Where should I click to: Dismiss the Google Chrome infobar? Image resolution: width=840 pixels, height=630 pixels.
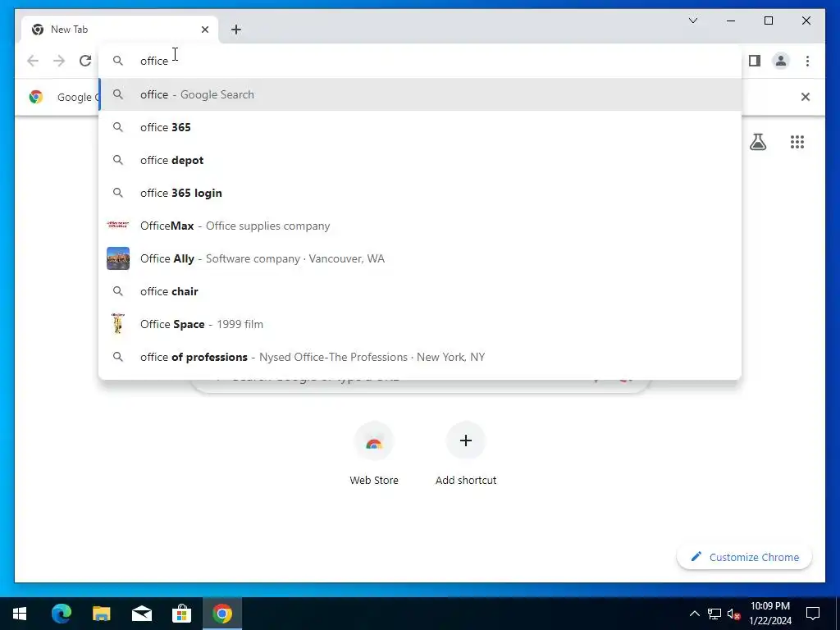(x=806, y=97)
